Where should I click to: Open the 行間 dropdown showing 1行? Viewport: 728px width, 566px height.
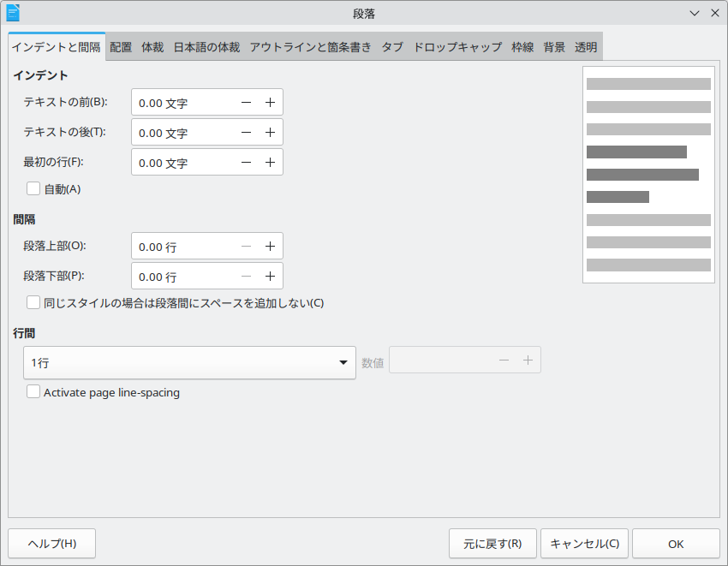click(x=189, y=362)
